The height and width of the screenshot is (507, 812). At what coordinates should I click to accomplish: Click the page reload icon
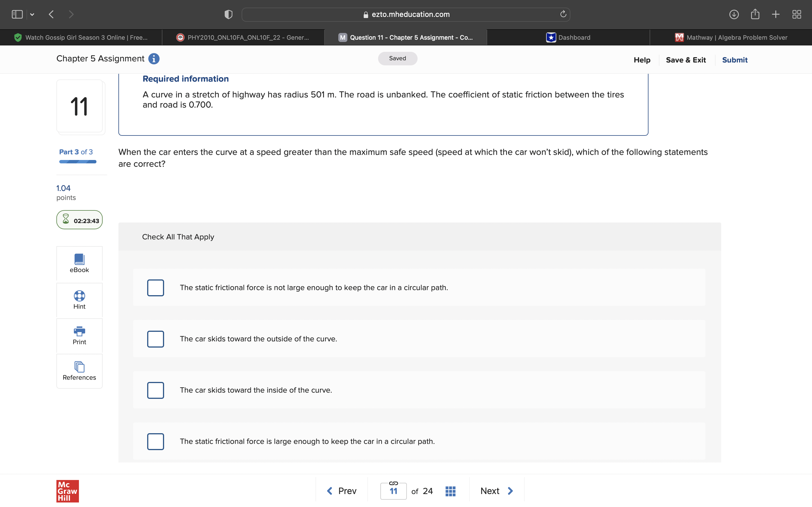tap(563, 14)
